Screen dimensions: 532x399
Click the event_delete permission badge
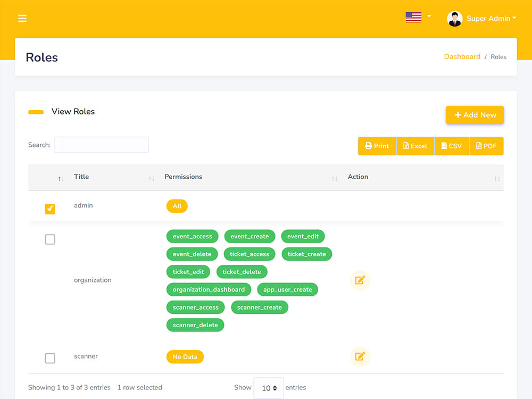pyautogui.click(x=192, y=254)
